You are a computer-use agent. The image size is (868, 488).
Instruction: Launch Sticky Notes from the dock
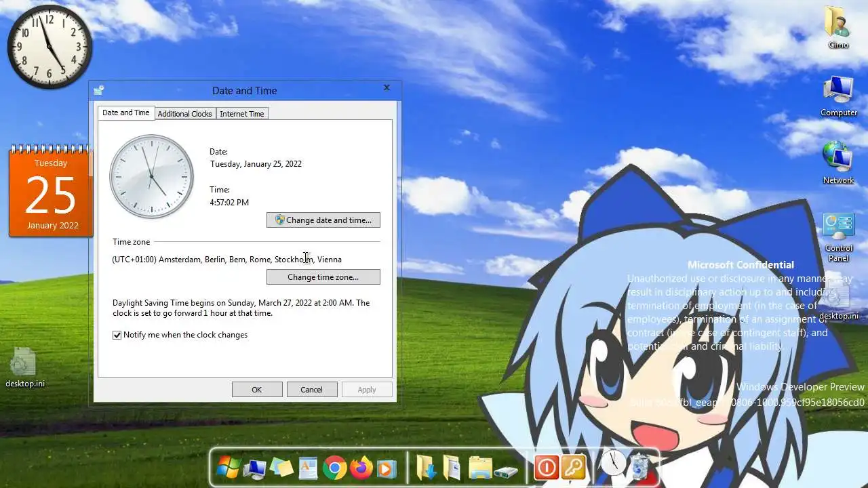coord(281,468)
